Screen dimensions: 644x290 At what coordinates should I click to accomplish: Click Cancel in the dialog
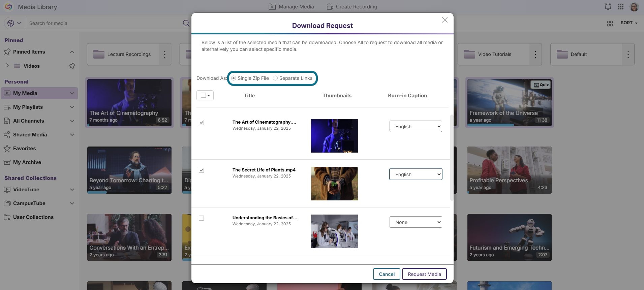387,274
